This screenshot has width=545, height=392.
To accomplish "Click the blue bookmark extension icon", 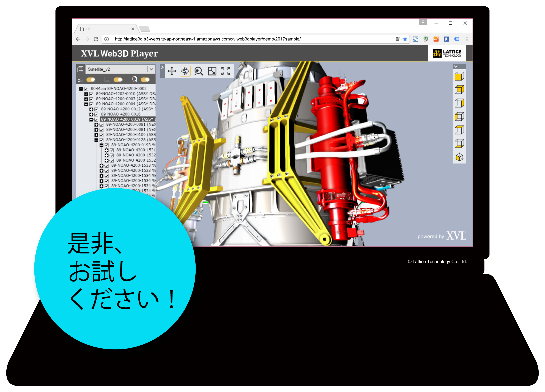I will 446,39.
